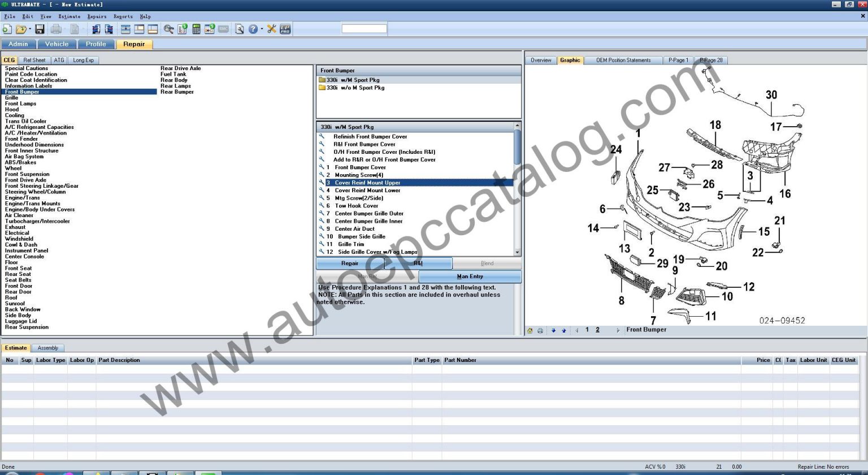The width and height of the screenshot is (868, 475).
Task: Open the Overview tab
Action: [541, 60]
